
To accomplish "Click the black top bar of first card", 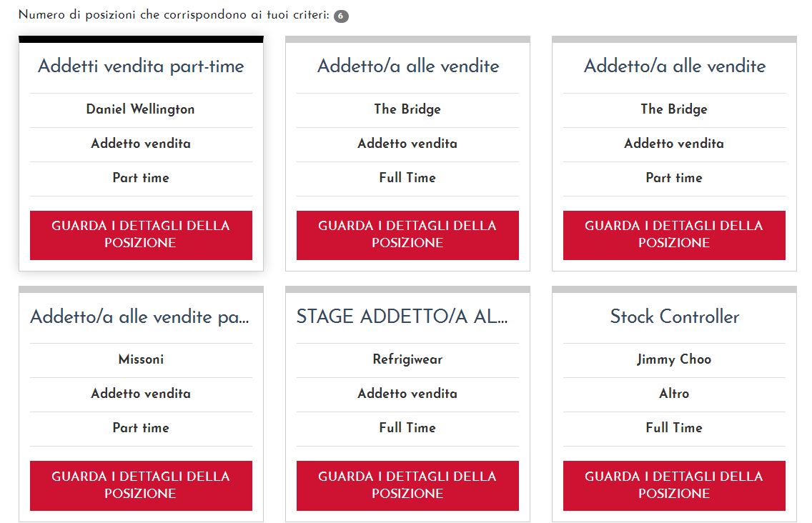I will [141, 39].
